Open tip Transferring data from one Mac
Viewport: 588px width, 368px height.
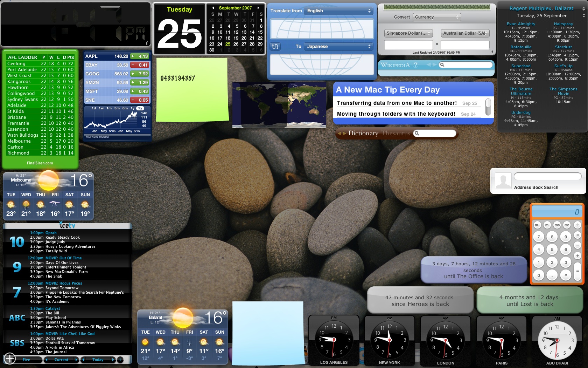(397, 103)
